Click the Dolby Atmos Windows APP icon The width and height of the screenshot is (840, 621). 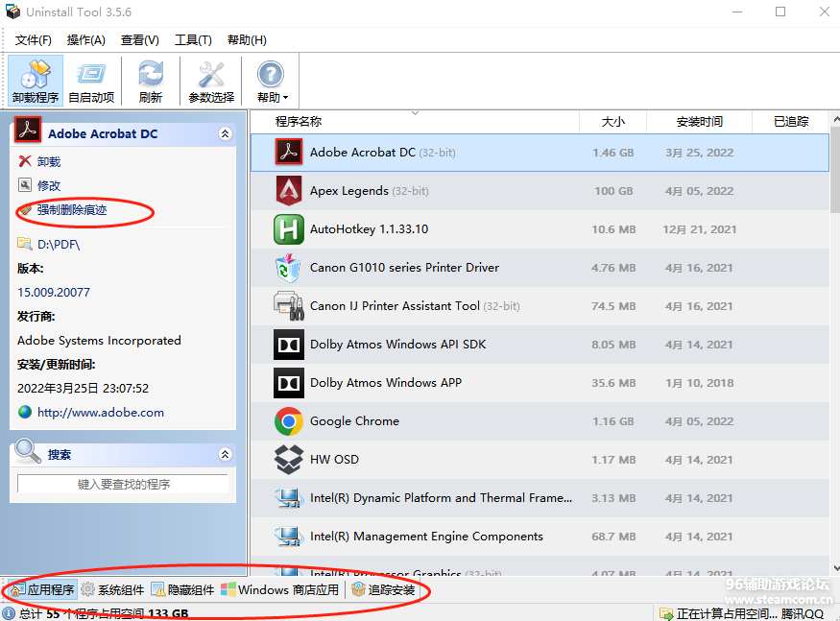coord(289,383)
